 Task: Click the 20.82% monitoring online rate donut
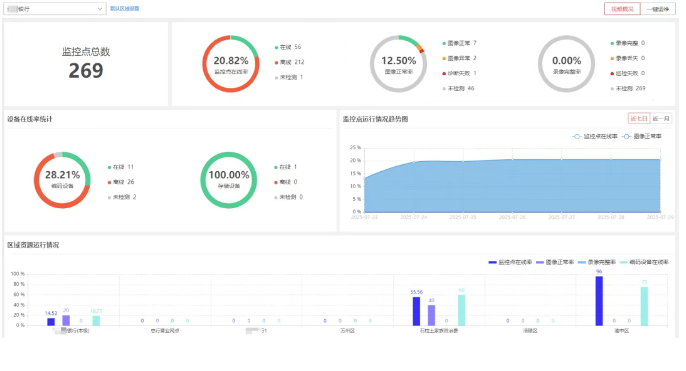click(231, 64)
